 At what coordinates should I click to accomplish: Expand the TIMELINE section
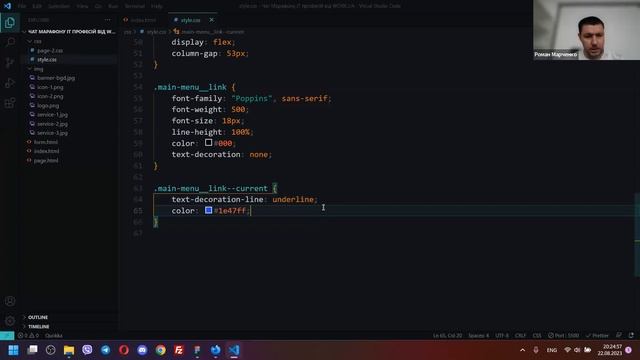38,327
